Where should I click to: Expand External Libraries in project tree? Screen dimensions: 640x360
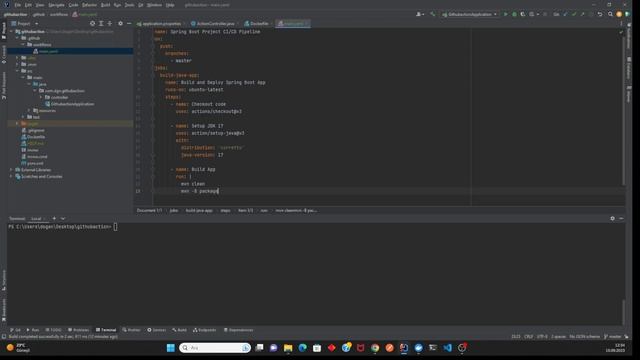(x=11, y=170)
